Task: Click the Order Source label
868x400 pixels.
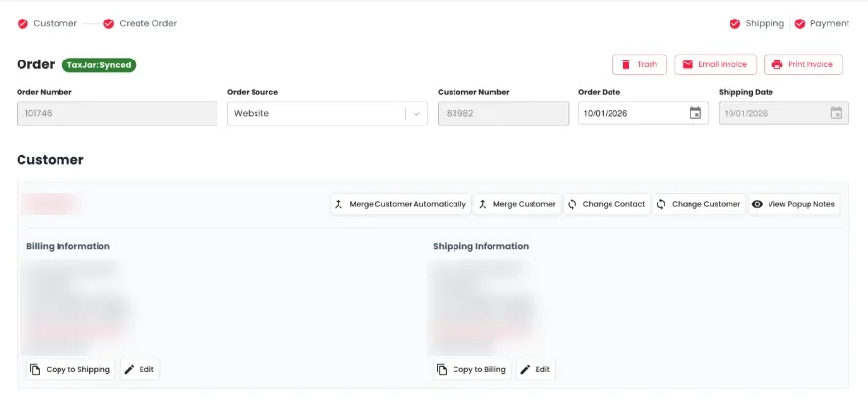Action: click(x=253, y=92)
